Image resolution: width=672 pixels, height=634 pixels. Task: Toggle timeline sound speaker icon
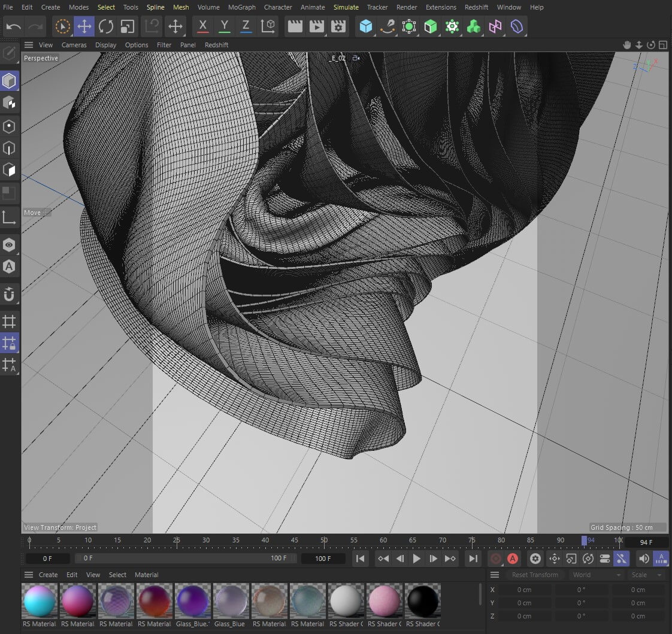644,559
